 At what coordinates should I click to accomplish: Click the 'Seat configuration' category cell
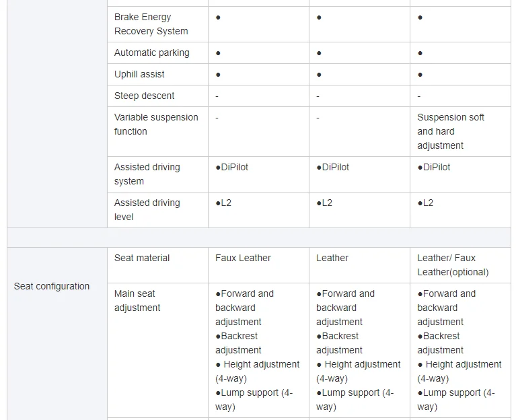point(52,286)
